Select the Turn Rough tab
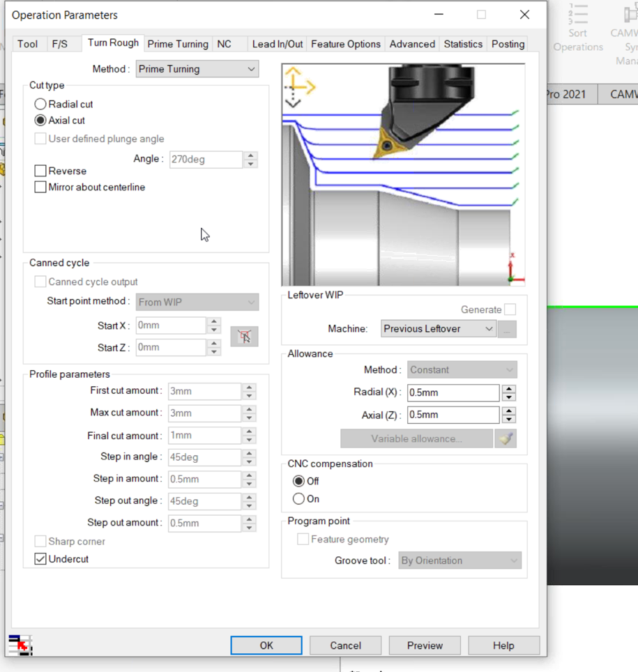Screen dimensions: 638x672 pyautogui.click(x=113, y=43)
